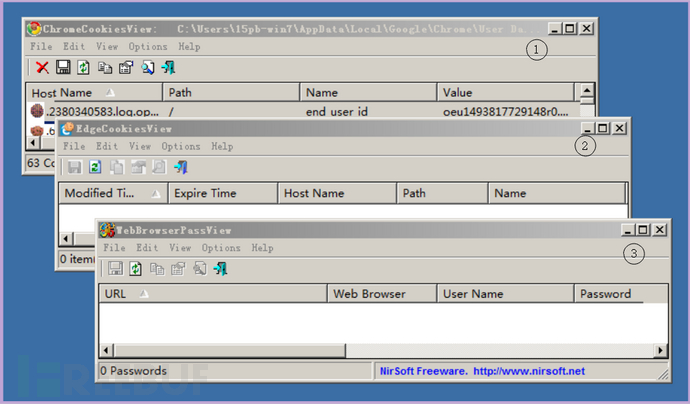
Task: Click the Exit icon in WebBrowserPassView toolbar
Action: coord(220,268)
